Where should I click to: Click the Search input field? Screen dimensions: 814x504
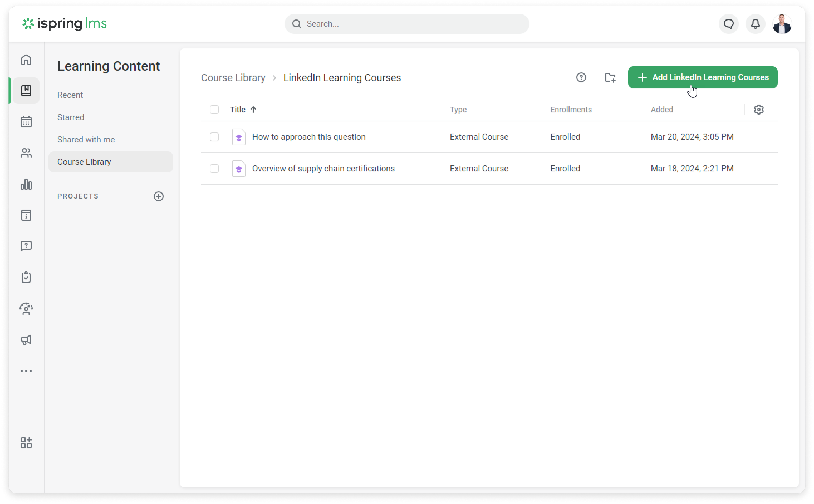point(406,24)
